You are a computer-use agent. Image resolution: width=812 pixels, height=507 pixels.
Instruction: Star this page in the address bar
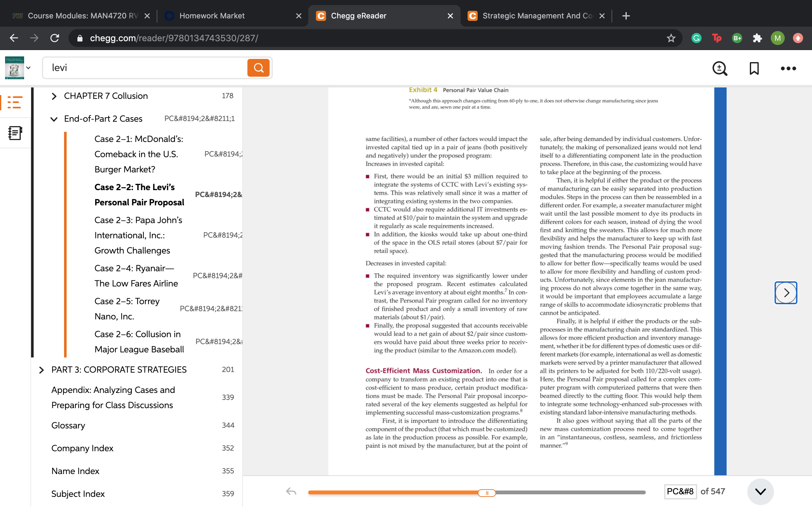coord(671,38)
